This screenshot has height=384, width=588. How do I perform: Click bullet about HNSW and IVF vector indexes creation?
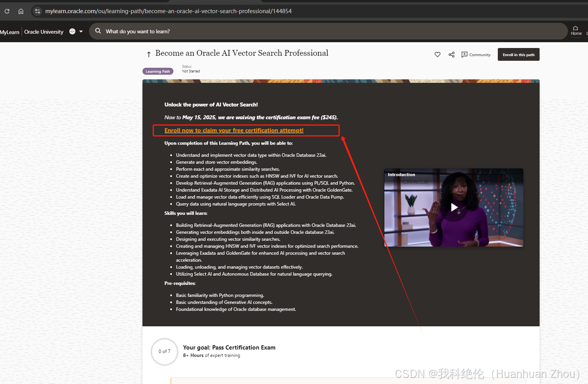(257, 176)
